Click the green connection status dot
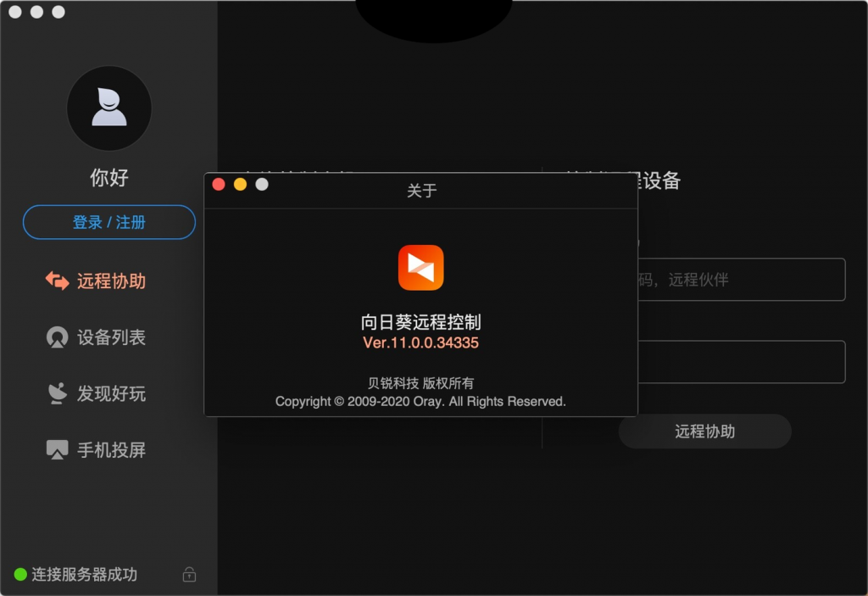868x596 pixels. [x=20, y=575]
